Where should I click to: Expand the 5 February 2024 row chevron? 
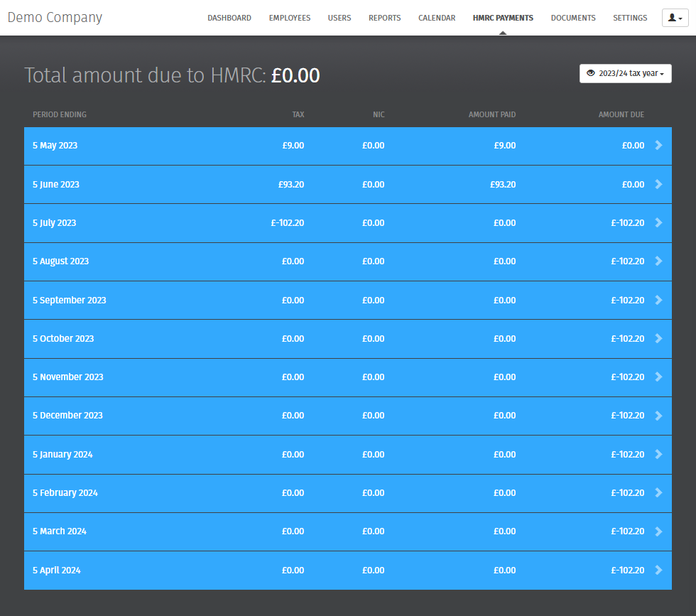coord(659,492)
